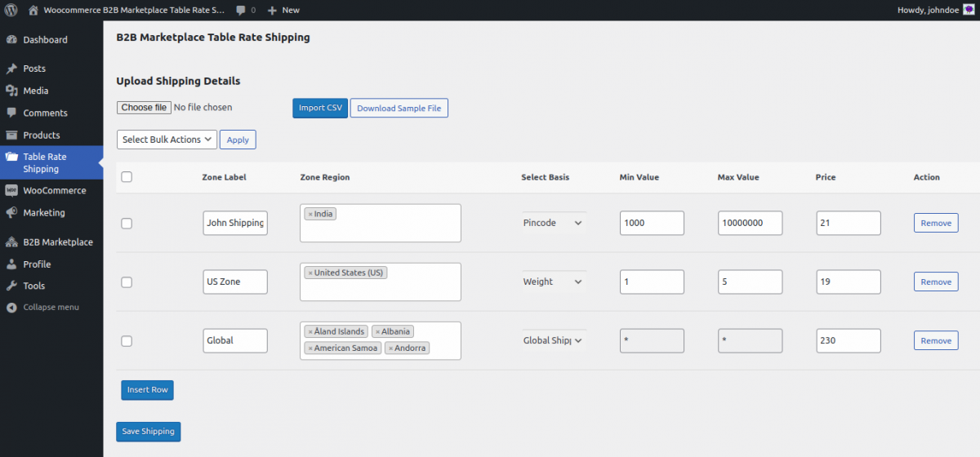Image resolution: width=980 pixels, height=457 pixels.
Task: Click the US Zone price input field
Action: tap(848, 282)
